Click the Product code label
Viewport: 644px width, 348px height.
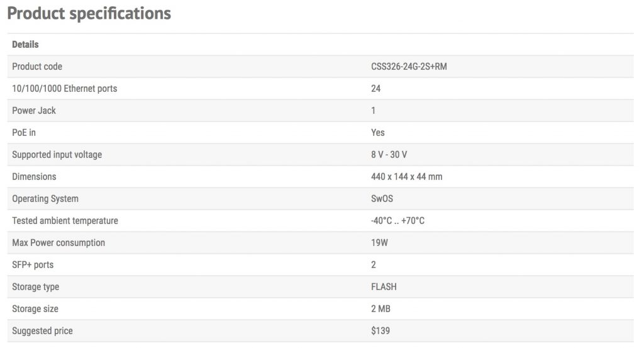tap(37, 67)
